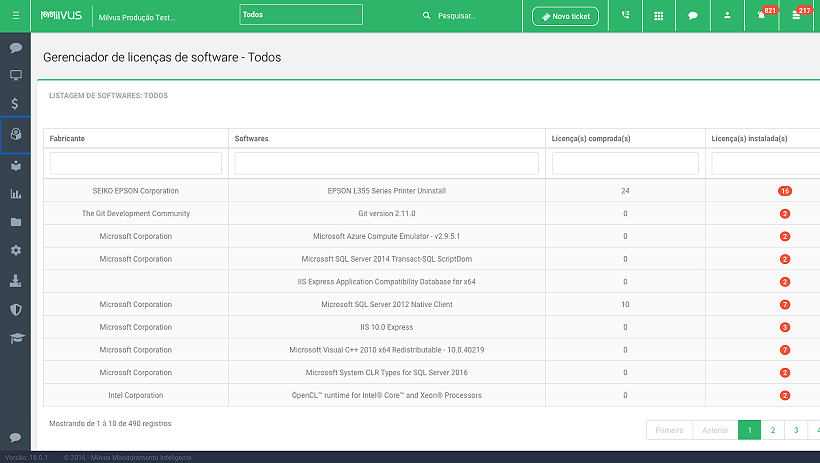Open the user profile icon
820x463 pixels.
pyautogui.click(x=727, y=15)
